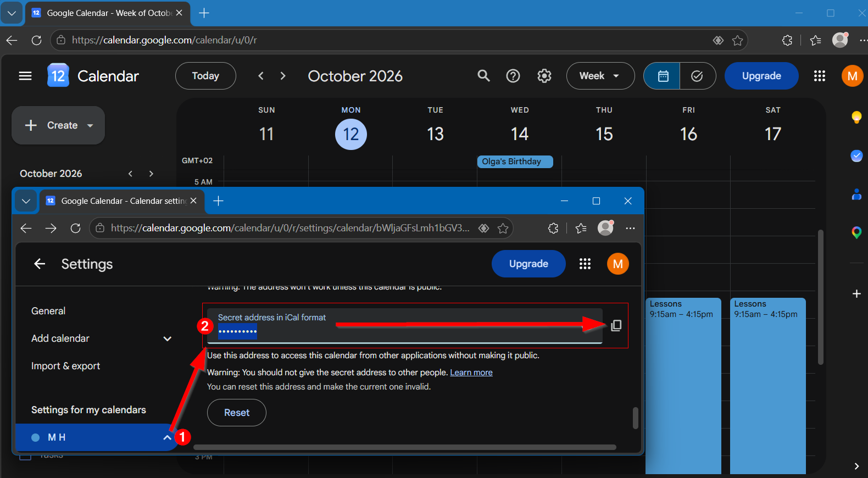Switch to the Calendar view toggle
Screen dimensions: 868x478
(x=663, y=76)
